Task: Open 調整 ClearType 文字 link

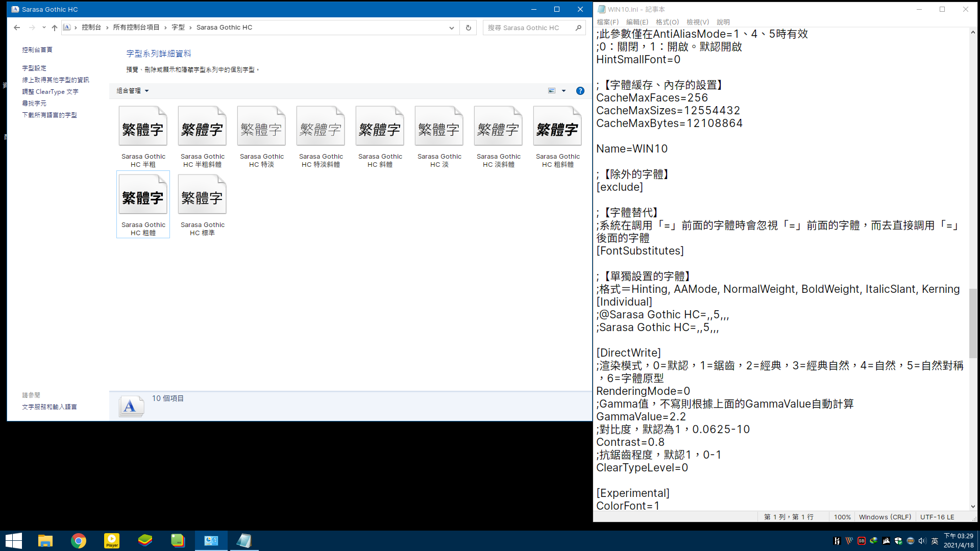Action: (50, 92)
